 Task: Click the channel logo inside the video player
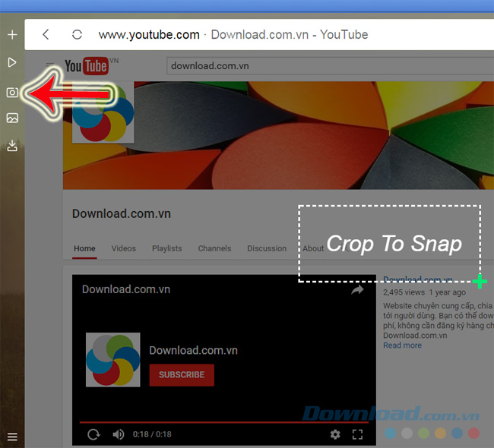[113, 360]
